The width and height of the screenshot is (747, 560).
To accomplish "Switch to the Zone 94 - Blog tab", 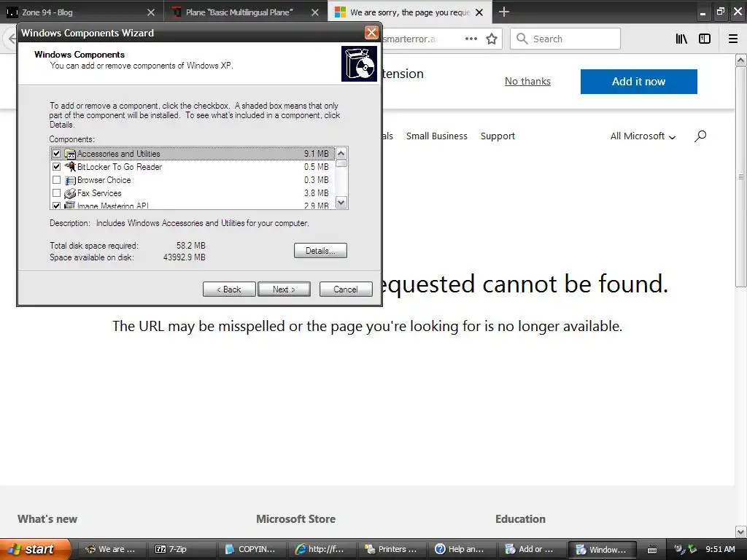I will coord(81,12).
